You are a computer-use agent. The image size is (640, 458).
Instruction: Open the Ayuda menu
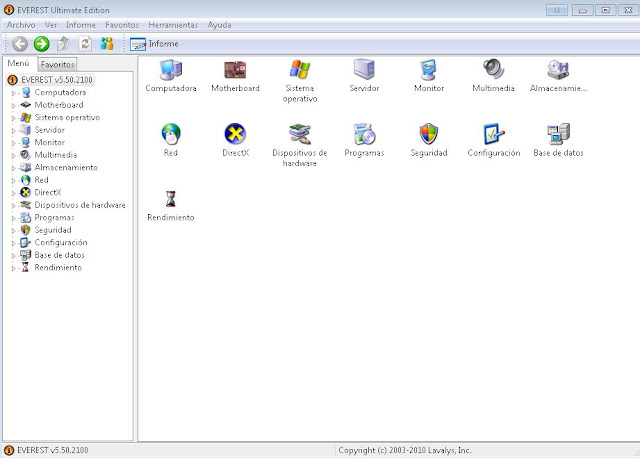pyautogui.click(x=219, y=25)
